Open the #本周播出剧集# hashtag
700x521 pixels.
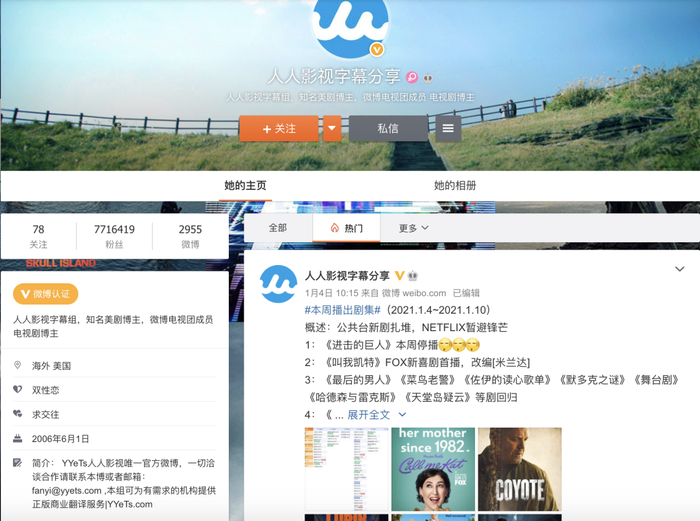(x=342, y=310)
